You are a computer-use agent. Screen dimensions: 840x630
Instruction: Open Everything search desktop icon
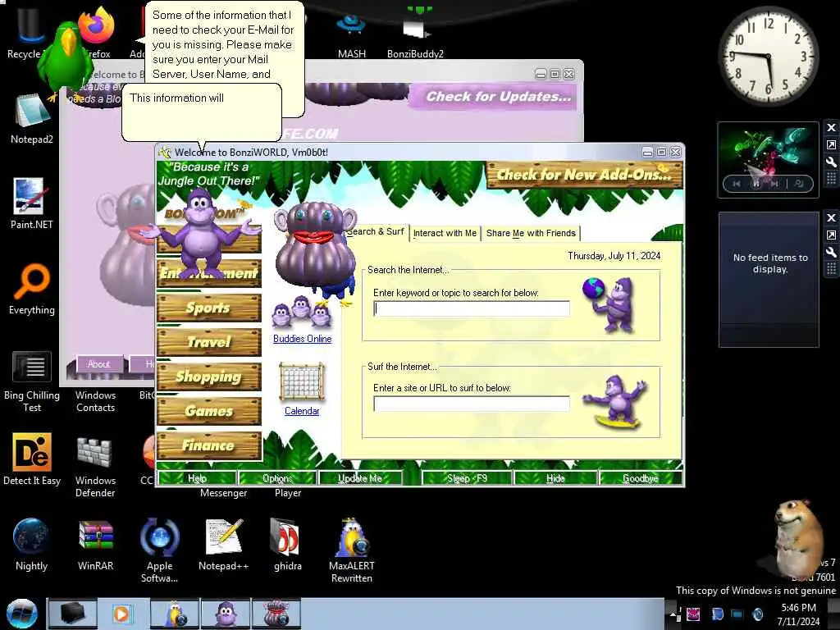click(x=32, y=290)
